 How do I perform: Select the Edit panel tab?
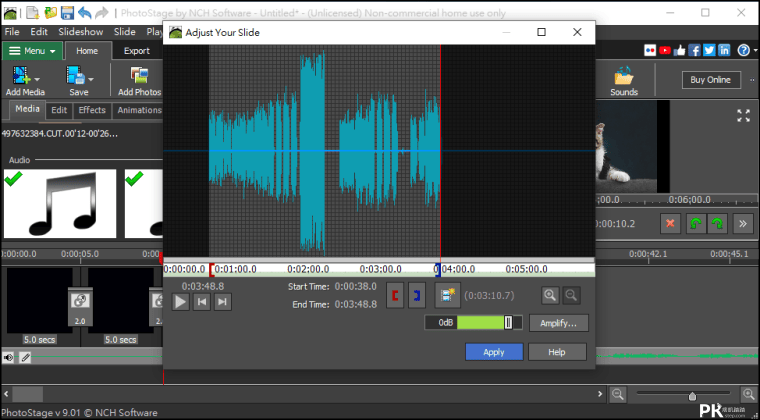pos(59,110)
